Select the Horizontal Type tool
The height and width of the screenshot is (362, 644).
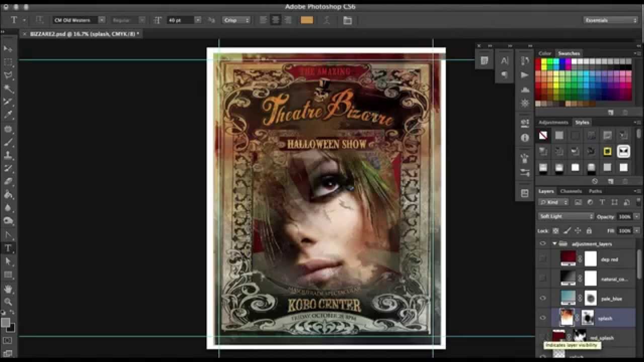click(8, 248)
